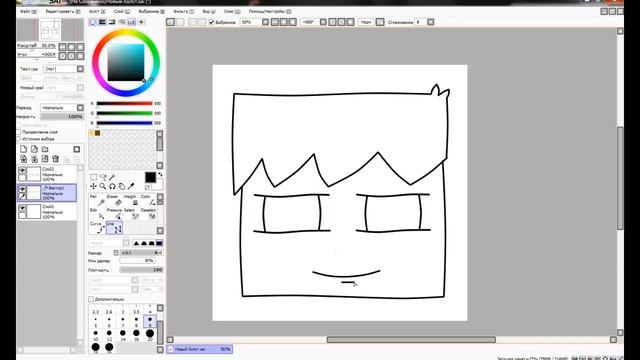This screenshot has width=640, height=360.
Task: Toggle visibility of the bottom layer
Action: click(22, 208)
